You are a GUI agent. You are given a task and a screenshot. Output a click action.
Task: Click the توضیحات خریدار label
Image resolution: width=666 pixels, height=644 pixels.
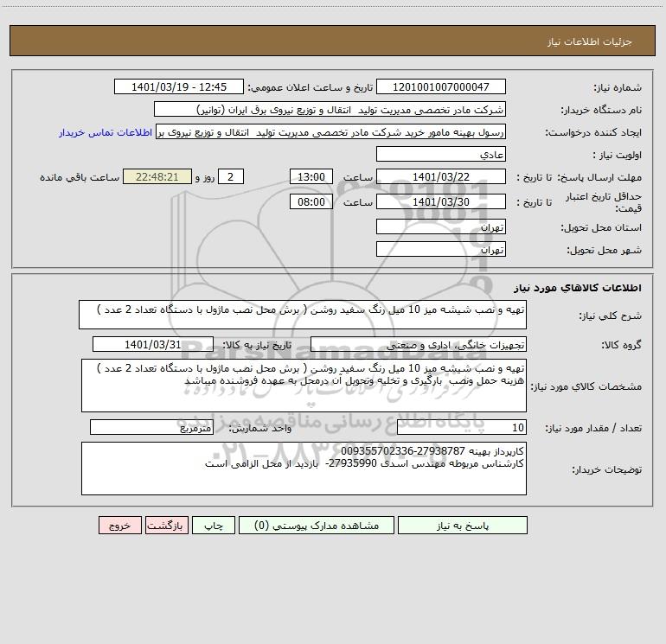pyautogui.click(x=607, y=469)
